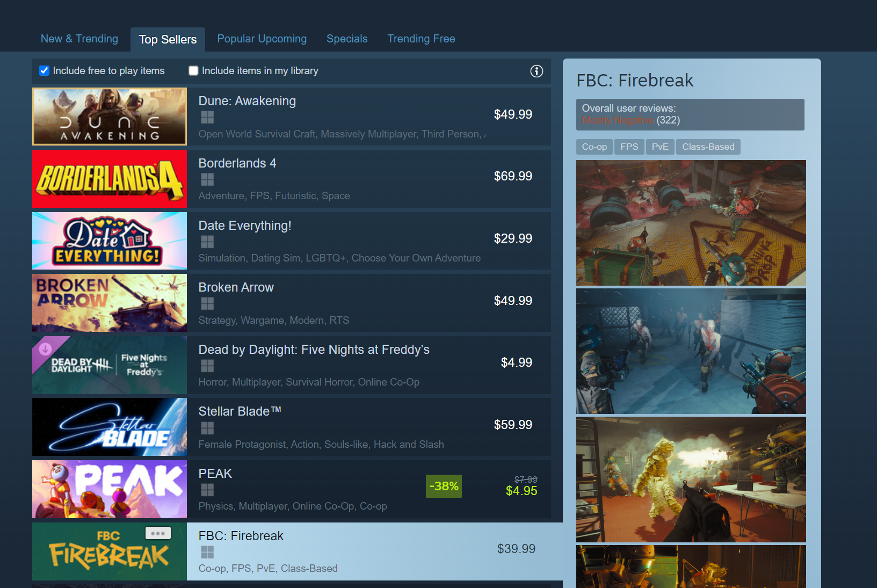Open the Popular Upcoming tab

point(262,39)
